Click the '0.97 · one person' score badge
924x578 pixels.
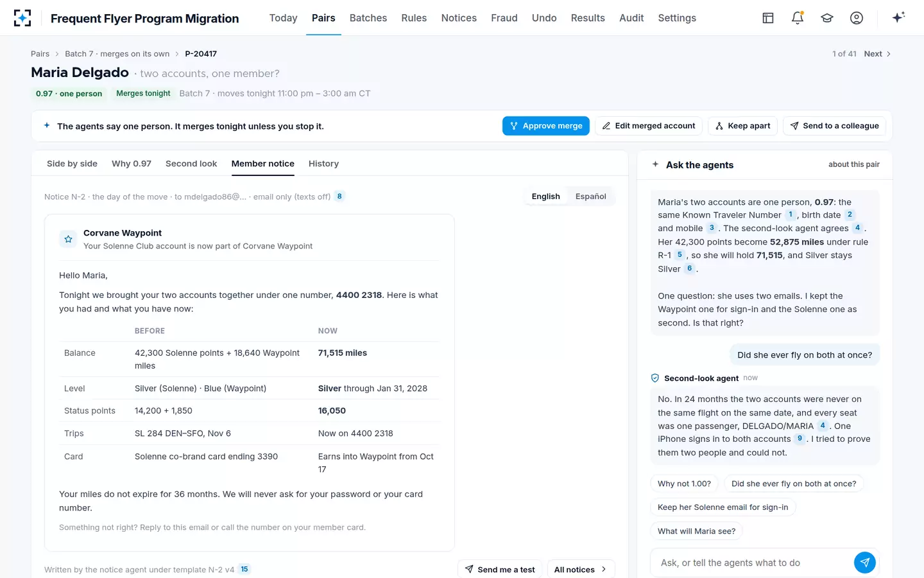tap(69, 94)
